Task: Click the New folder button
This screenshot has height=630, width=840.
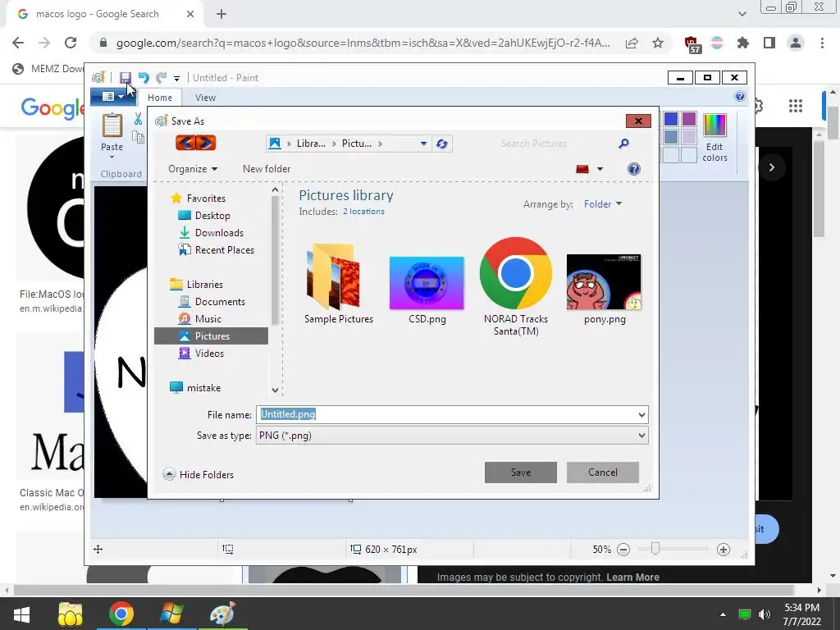Action: (267, 169)
